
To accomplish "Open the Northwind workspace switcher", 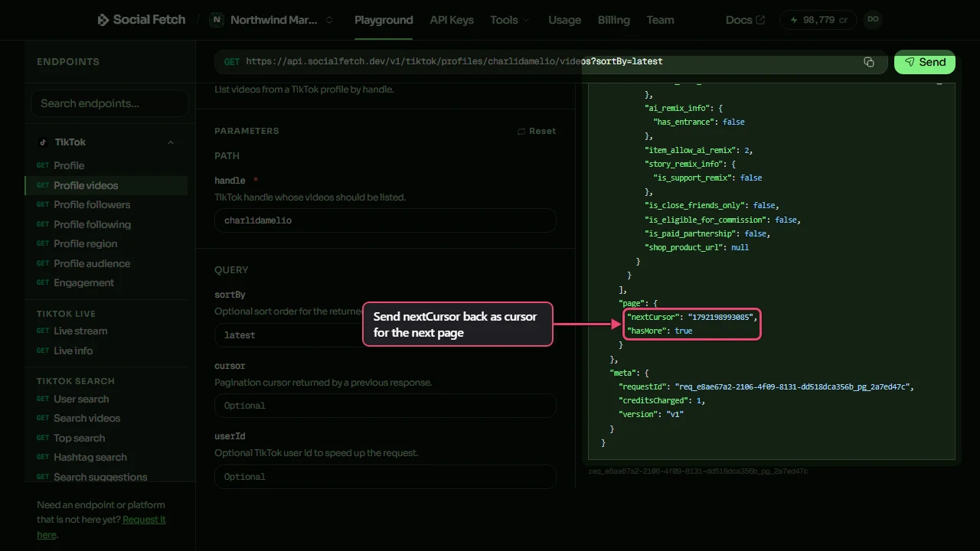I will 272,20.
